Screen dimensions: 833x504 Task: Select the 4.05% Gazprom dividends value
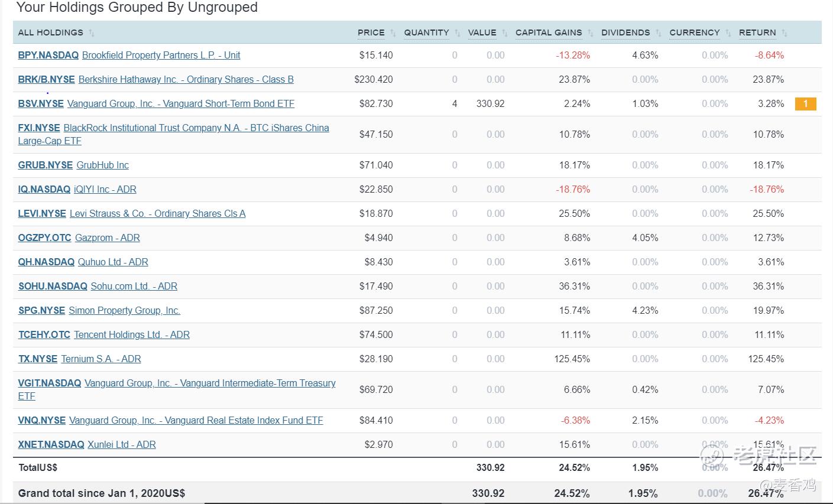pos(645,238)
